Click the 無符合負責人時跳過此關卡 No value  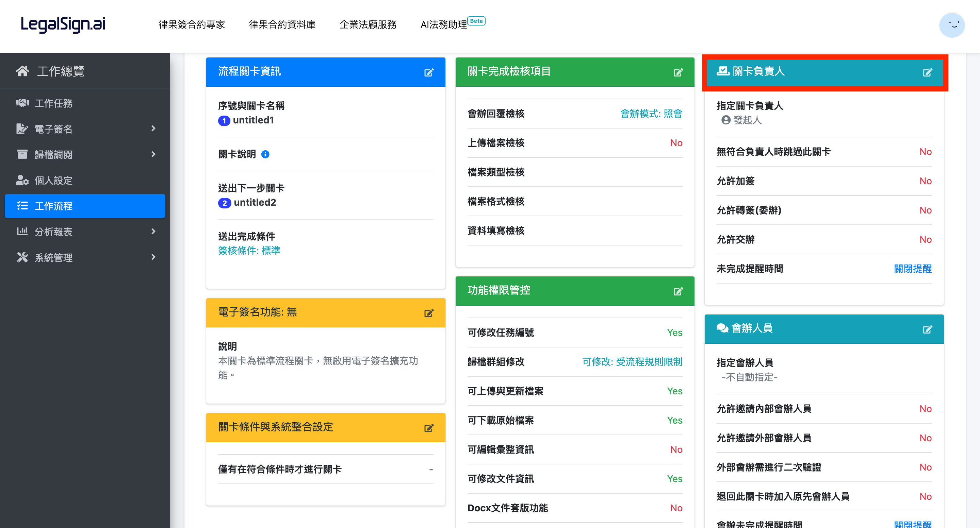click(x=926, y=152)
